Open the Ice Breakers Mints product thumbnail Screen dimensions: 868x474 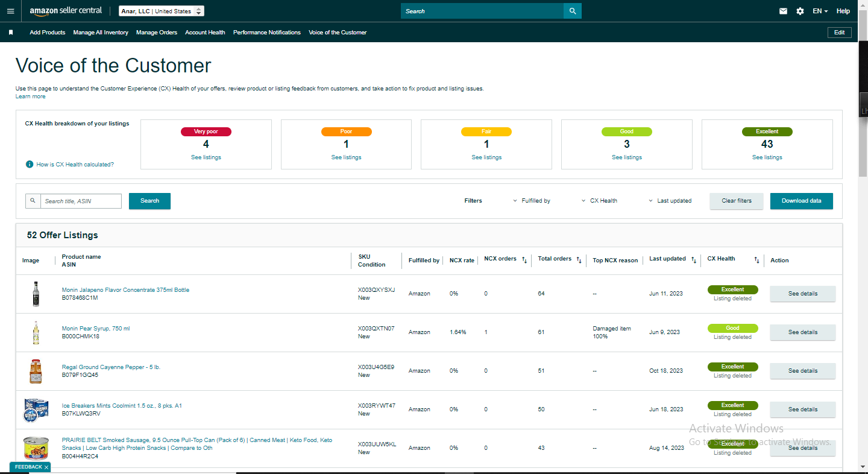(36, 410)
